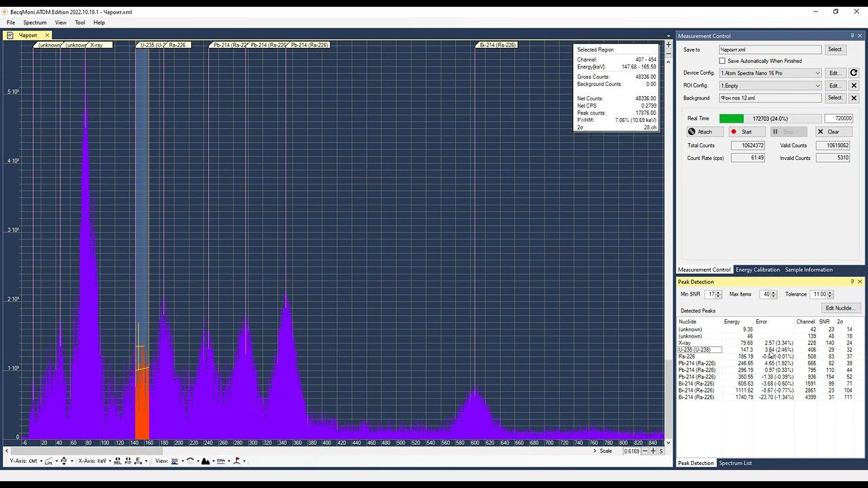Open the File menu
This screenshot has height=488, width=868.
pyautogui.click(x=11, y=22)
